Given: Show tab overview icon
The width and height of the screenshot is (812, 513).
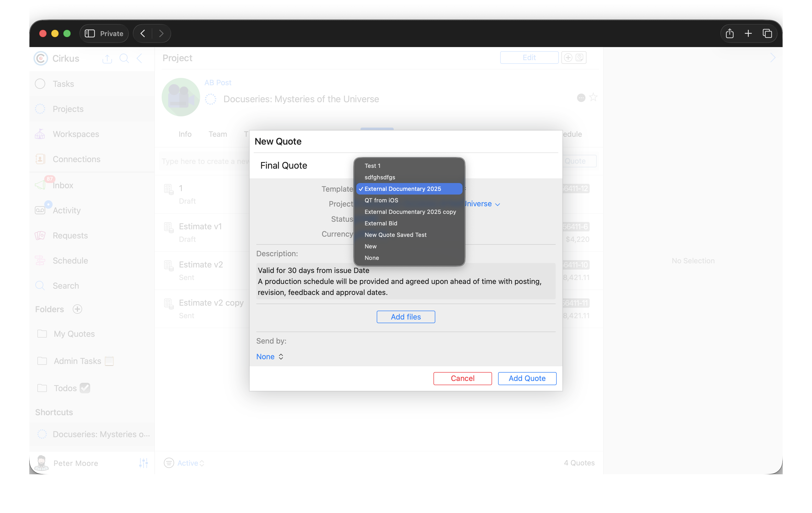Looking at the screenshot, I should (x=767, y=33).
